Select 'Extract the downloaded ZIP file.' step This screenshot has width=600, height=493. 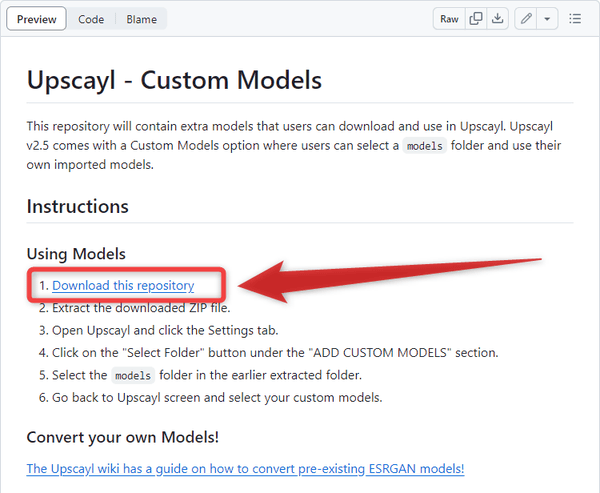tap(141, 308)
